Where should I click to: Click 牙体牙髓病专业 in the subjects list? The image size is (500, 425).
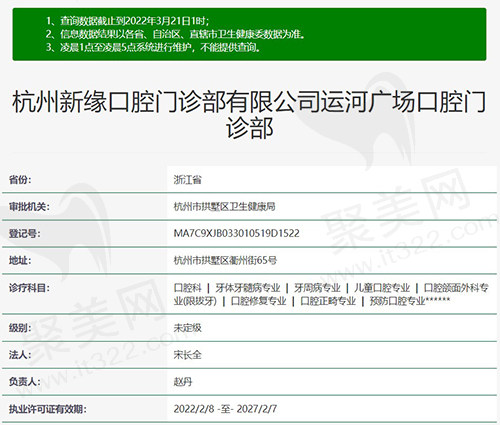click(x=248, y=288)
